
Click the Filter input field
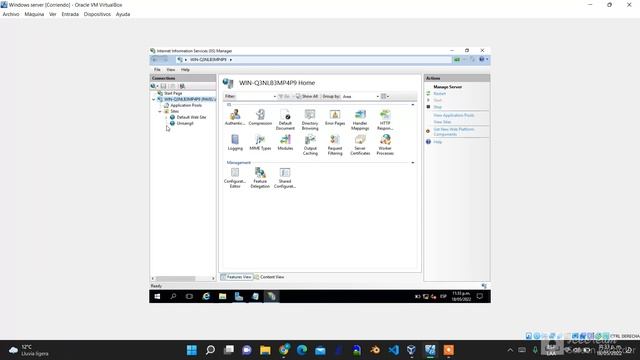coord(254,96)
